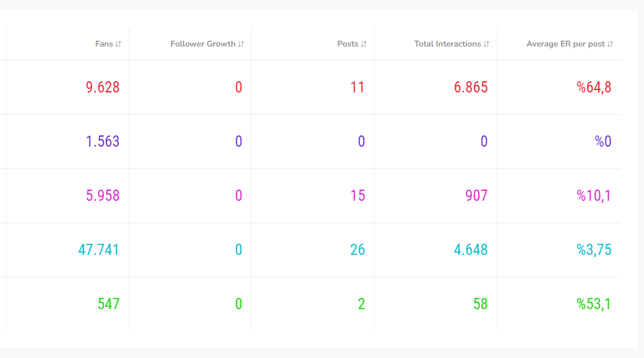The image size is (644, 358).
Task: Click sort icon beside Average ER per post
Action: tap(610, 44)
